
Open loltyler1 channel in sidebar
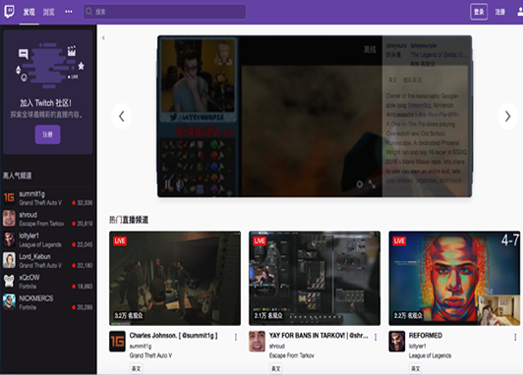click(48, 240)
